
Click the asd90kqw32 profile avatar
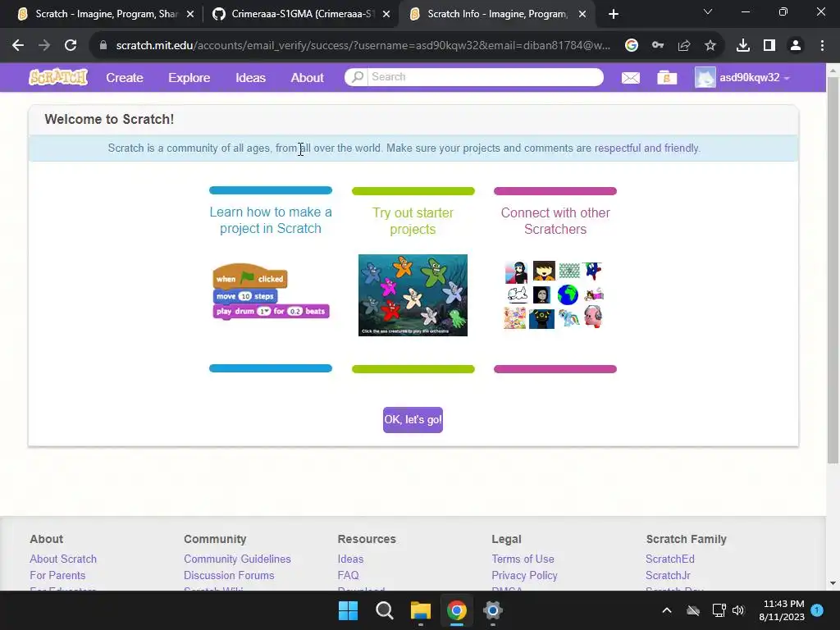coord(705,78)
